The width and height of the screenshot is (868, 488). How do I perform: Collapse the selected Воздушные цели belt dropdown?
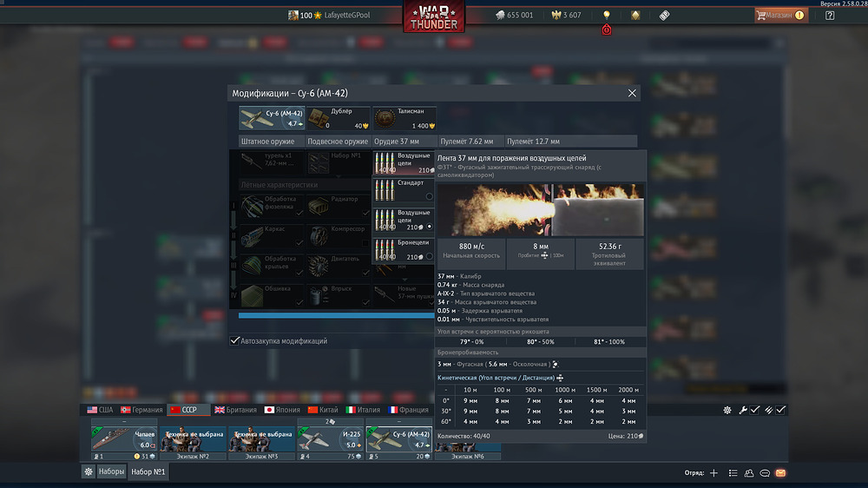click(404, 163)
